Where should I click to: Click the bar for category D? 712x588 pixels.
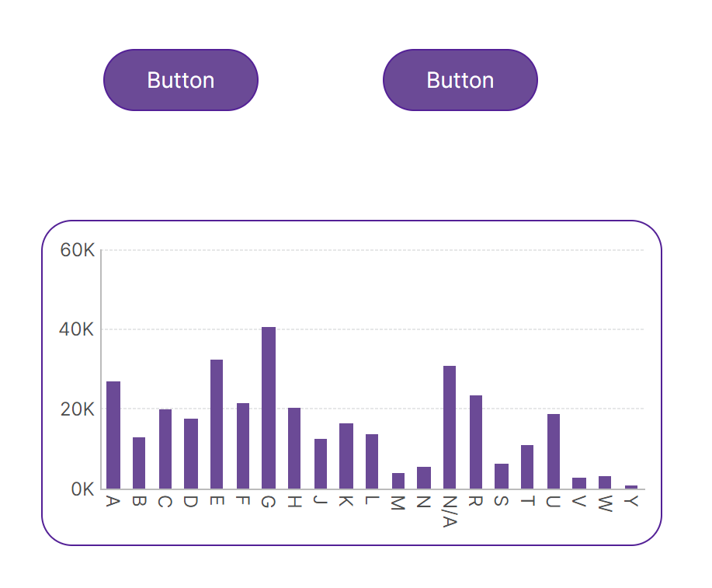click(191, 454)
